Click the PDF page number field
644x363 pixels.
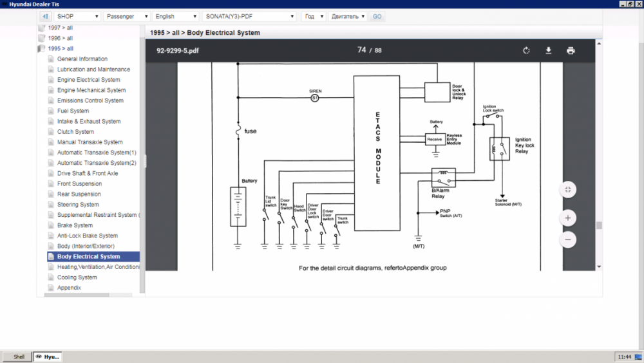click(x=361, y=50)
